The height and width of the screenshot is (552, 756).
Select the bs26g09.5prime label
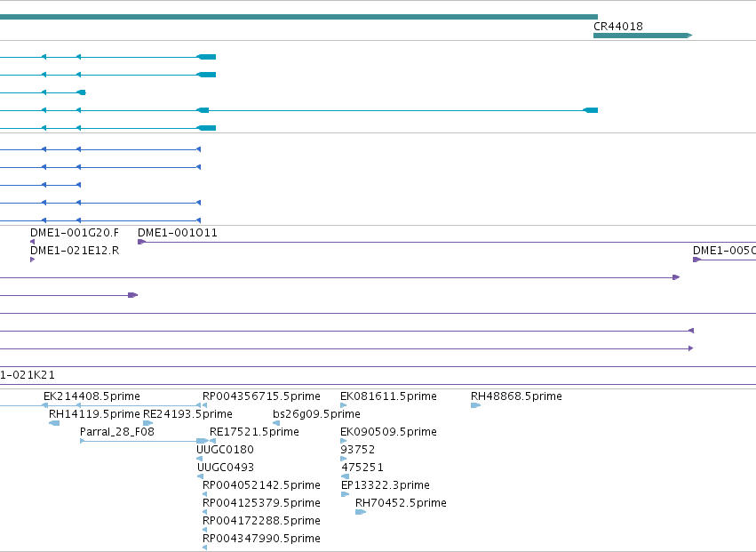(316, 414)
